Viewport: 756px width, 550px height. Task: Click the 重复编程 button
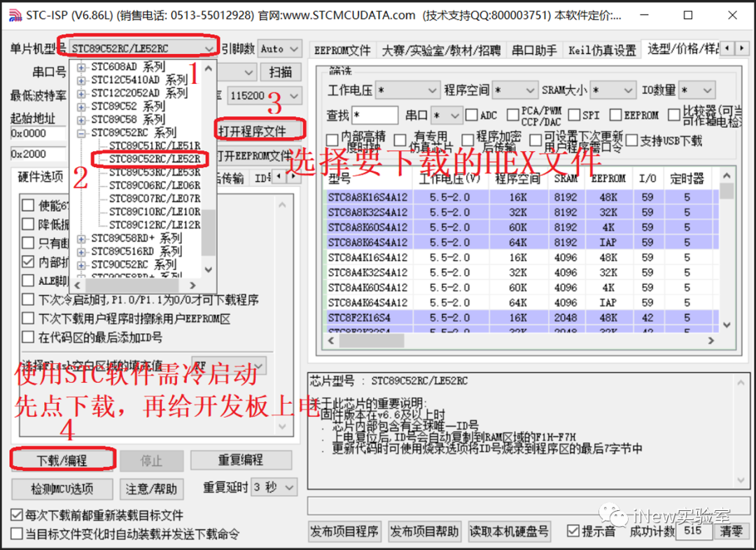point(241,460)
